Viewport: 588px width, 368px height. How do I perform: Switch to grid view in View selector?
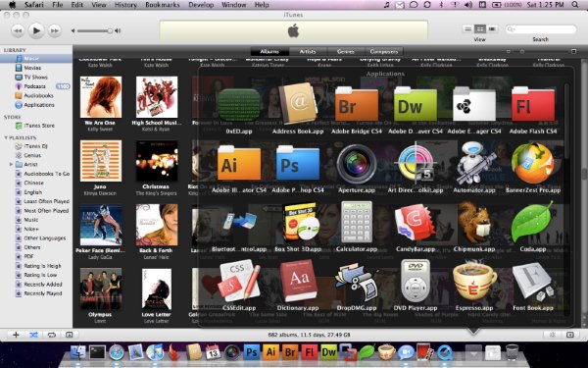click(479, 29)
